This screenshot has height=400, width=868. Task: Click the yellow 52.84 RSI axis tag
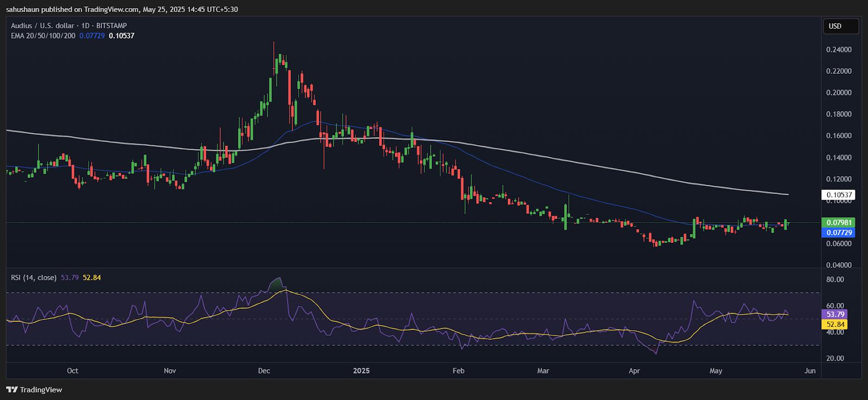tap(835, 325)
